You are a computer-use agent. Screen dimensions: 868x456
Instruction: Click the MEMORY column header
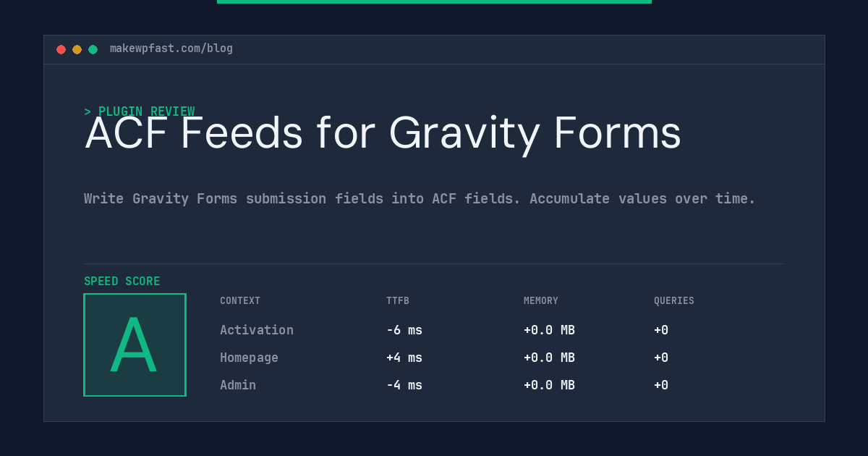tap(541, 300)
